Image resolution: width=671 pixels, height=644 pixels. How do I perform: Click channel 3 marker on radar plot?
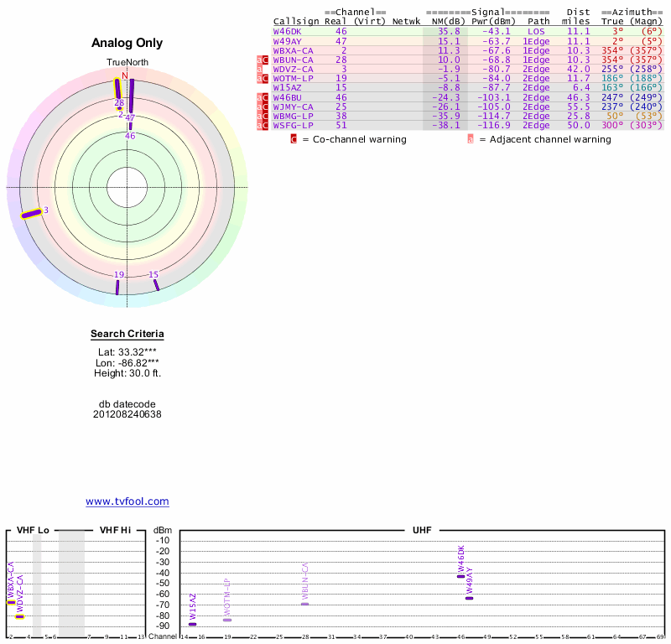point(31,214)
